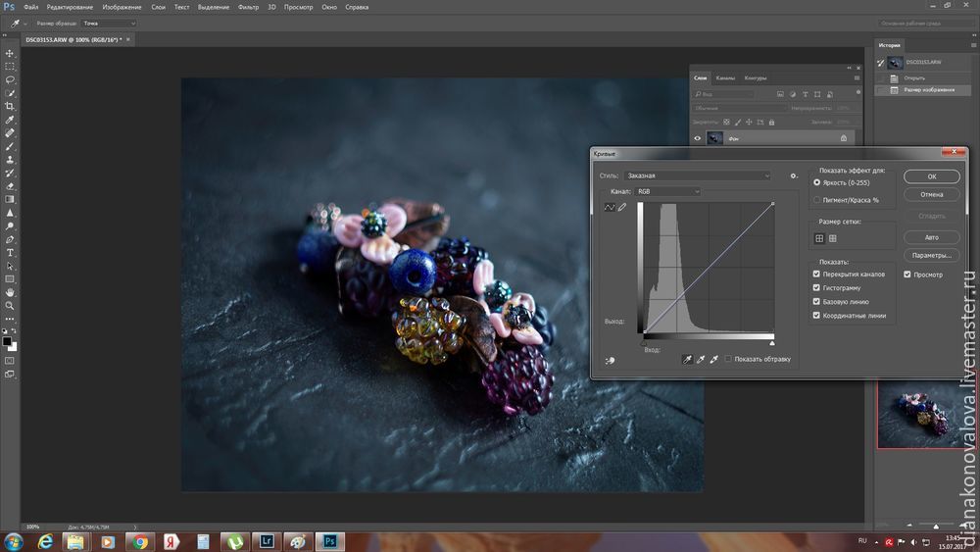Click the OK button in Curves
980x552 pixels.
pyautogui.click(x=931, y=176)
